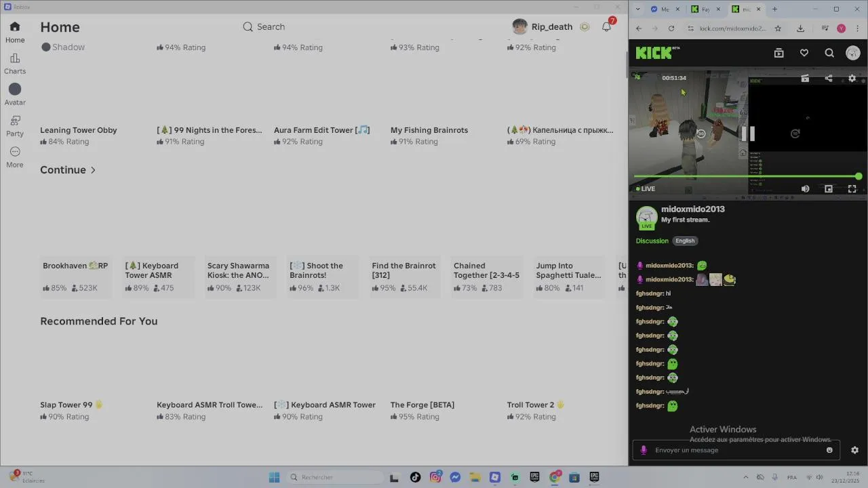This screenshot has width=868, height=488.
Task: Expand the Continue section chevron
Action: point(93,170)
